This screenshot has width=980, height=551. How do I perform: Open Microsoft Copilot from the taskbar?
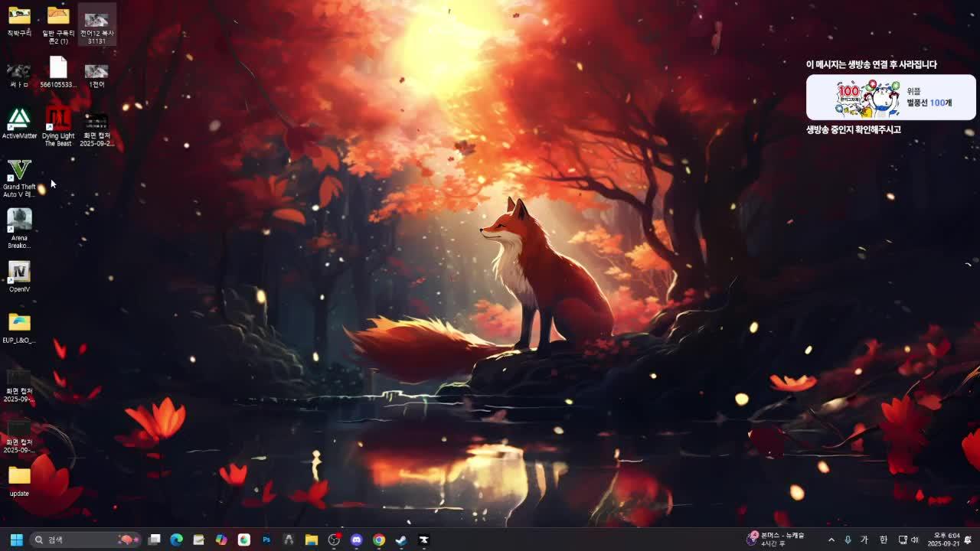(221, 540)
